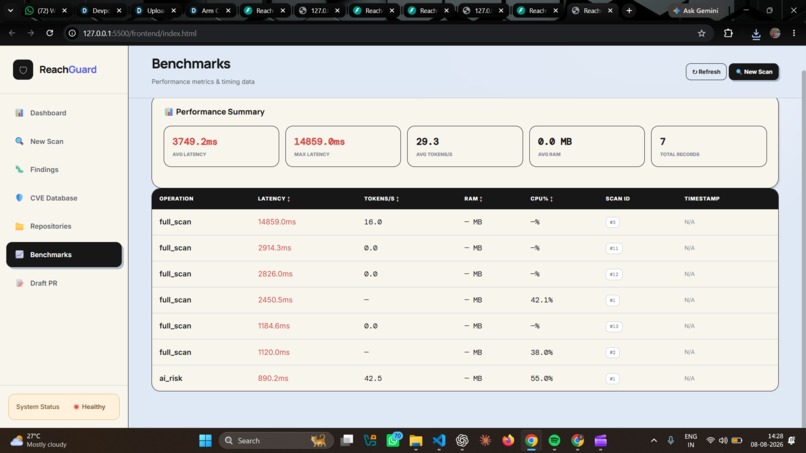Click latency value 890.2ms

pos(273,378)
